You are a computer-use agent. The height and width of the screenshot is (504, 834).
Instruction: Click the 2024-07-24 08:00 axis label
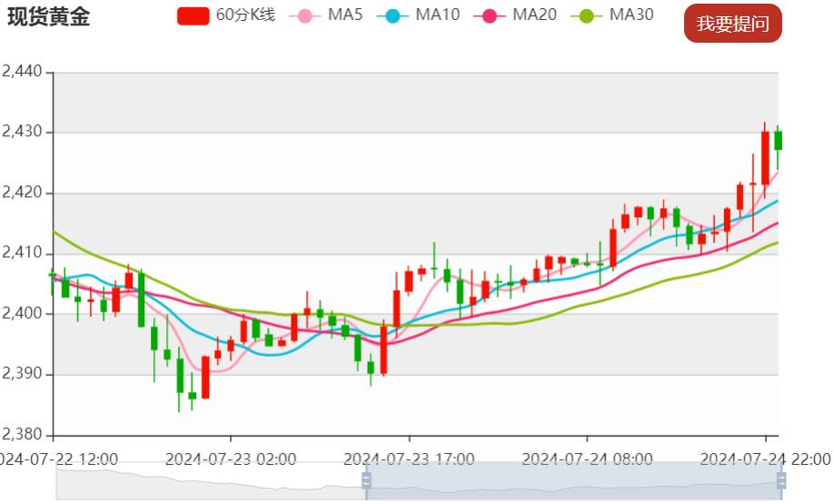(587, 459)
